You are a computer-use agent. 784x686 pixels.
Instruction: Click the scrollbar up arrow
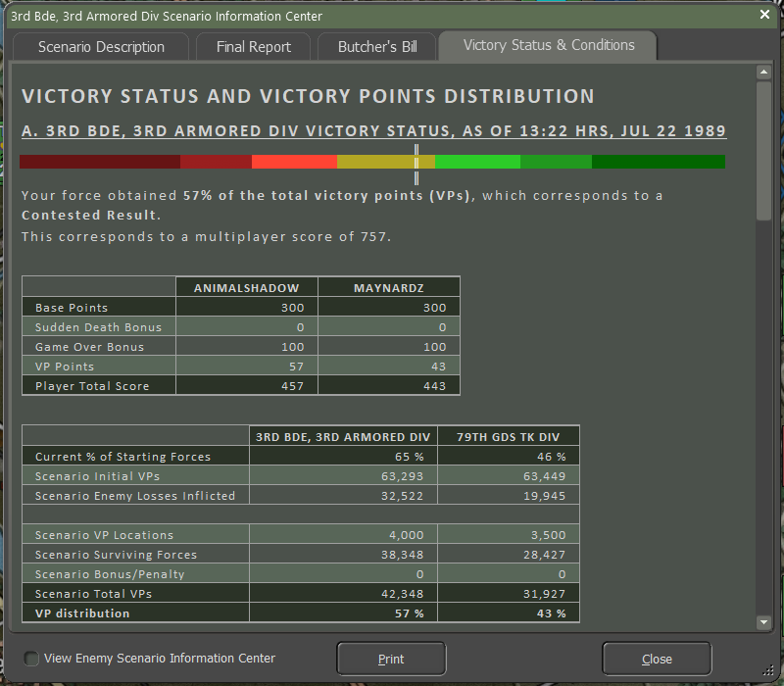pyautogui.click(x=763, y=73)
